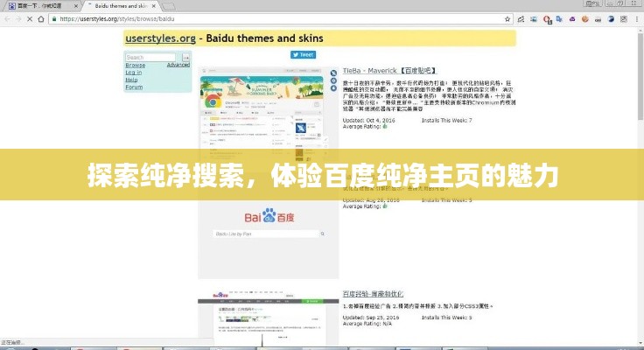This screenshot has height=350, width=644.
Task: Click the green padlock in the address bar
Action: pyautogui.click(x=54, y=19)
